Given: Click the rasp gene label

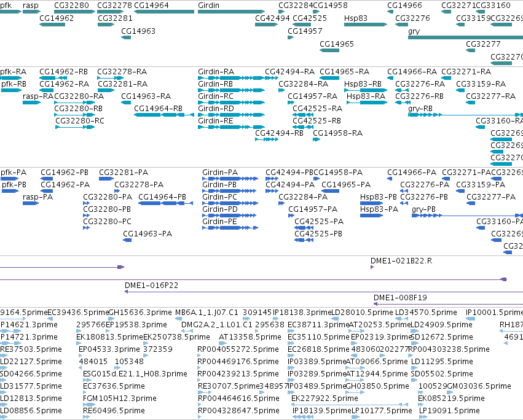Looking at the screenshot, I should click(x=30, y=6).
